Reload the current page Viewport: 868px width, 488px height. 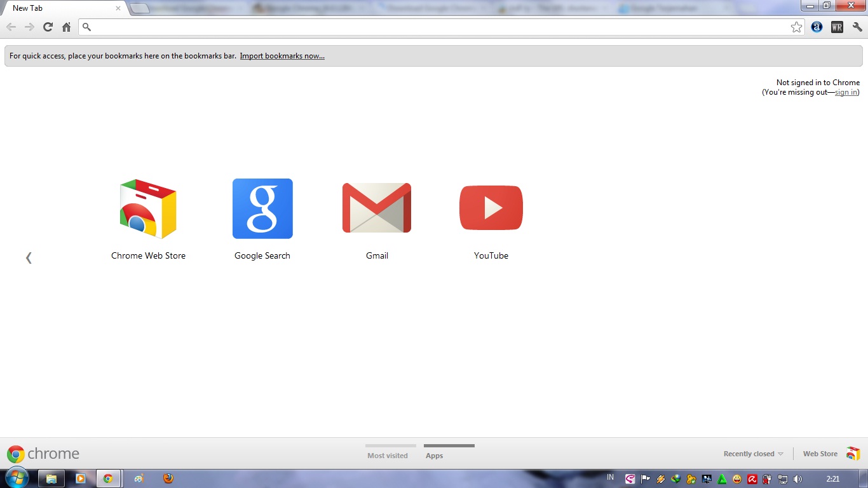[x=48, y=27]
